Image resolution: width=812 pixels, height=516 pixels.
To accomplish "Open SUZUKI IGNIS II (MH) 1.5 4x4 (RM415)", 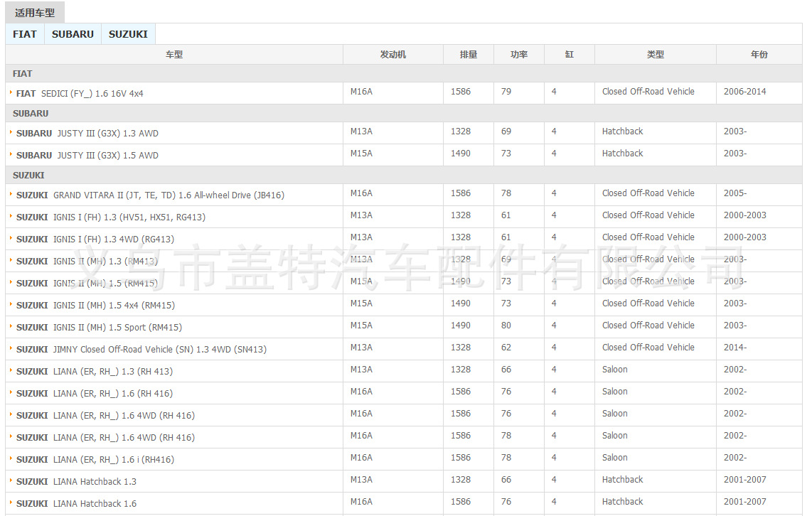I will click(x=96, y=306).
